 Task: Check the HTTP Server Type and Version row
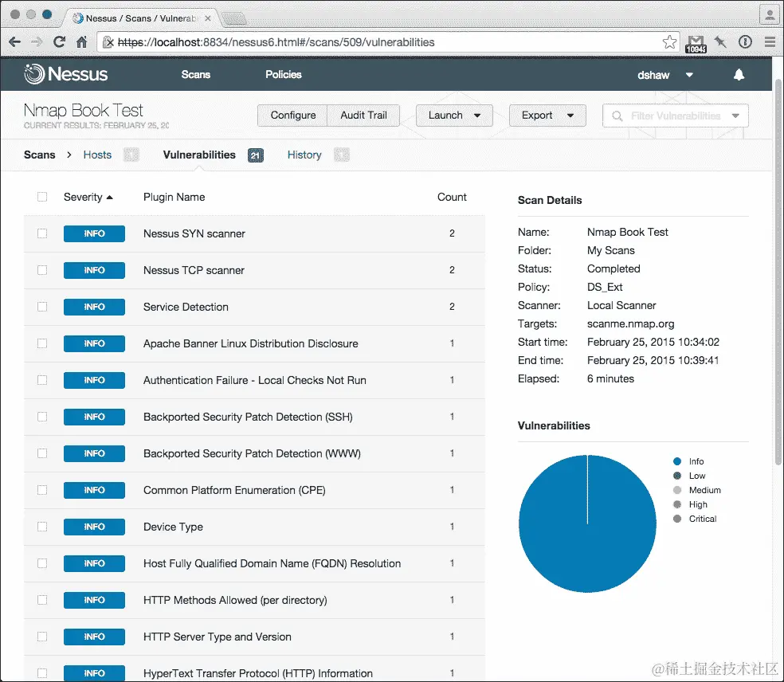(42, 637)
